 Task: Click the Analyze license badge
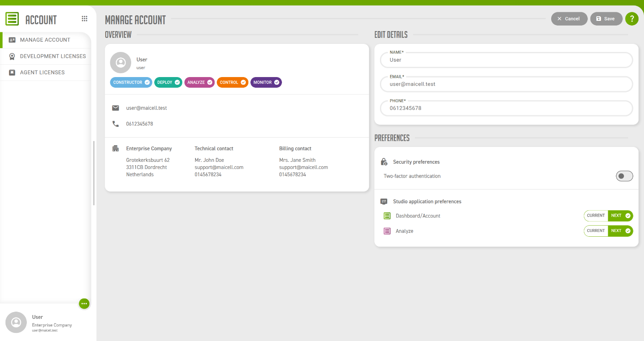tap(199, 82)
